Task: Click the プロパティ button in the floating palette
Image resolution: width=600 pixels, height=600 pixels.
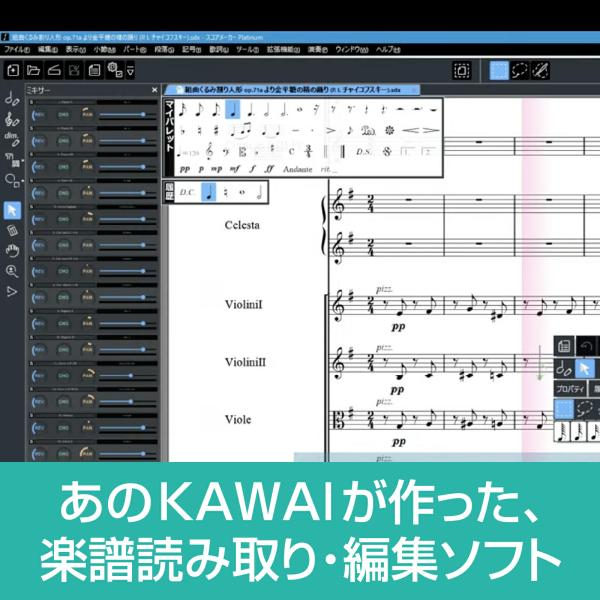Action: pyautogui.click(x=570, y=389)
